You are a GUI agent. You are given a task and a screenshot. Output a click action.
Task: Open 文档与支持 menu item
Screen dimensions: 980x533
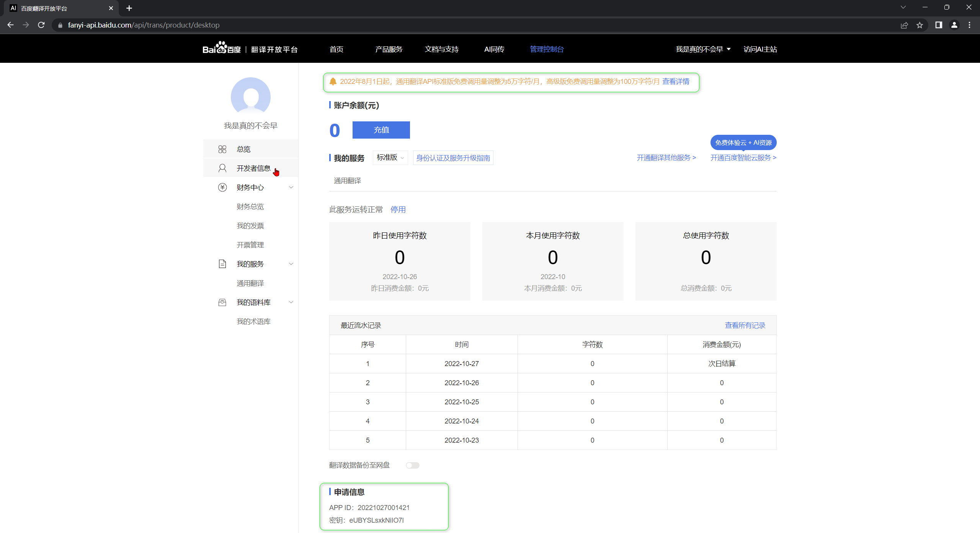click(441, 49)
